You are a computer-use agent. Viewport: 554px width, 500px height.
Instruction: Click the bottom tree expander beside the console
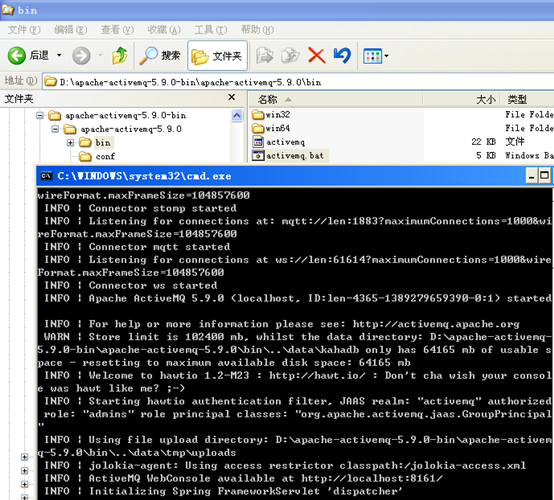(x=24, y=497)
